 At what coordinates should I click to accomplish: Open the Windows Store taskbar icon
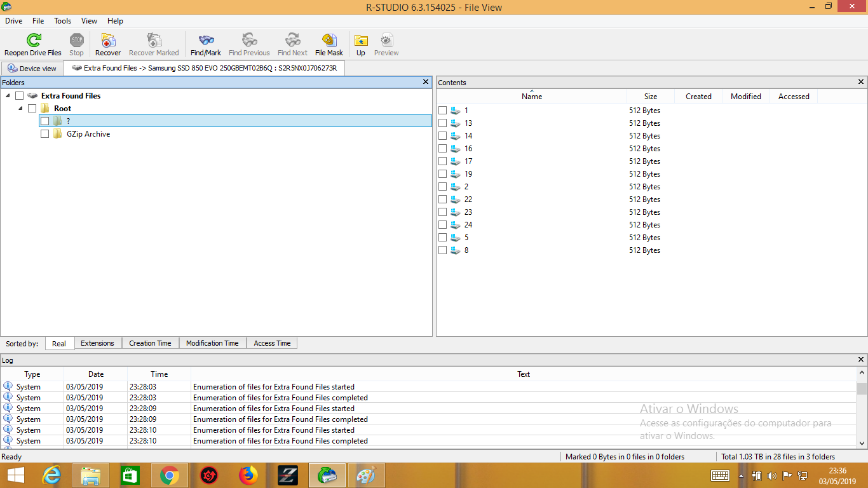[130, 475]
